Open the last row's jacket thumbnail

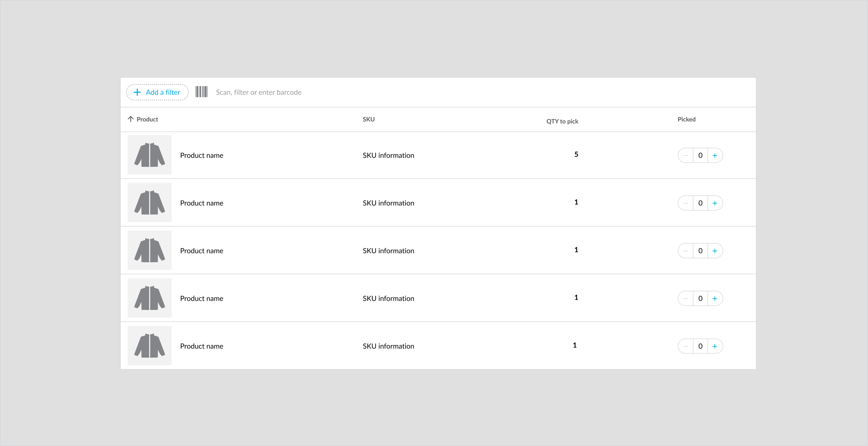pos(150,346)
